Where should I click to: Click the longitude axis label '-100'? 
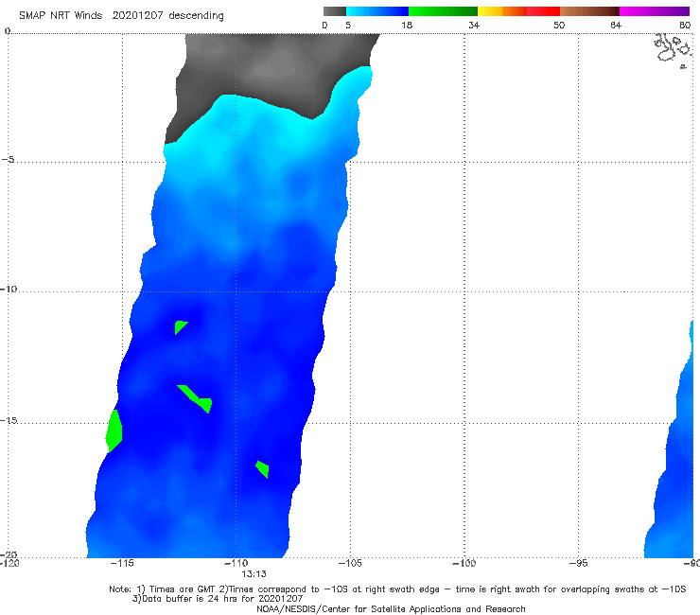pos(464,563)
